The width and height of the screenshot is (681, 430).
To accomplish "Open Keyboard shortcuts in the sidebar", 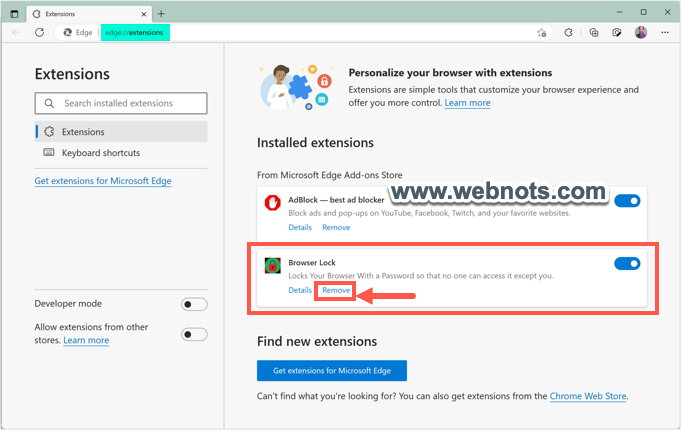I will [100, 153].
